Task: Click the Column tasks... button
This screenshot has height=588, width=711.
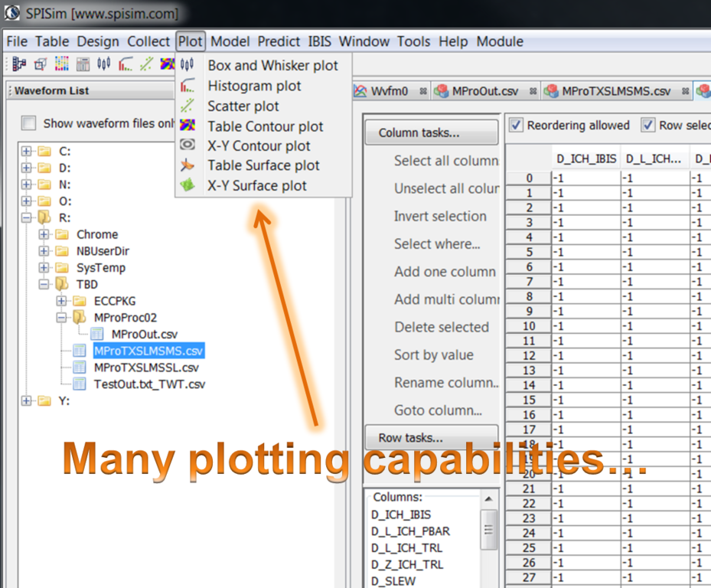Action: [x=430, y=132]
